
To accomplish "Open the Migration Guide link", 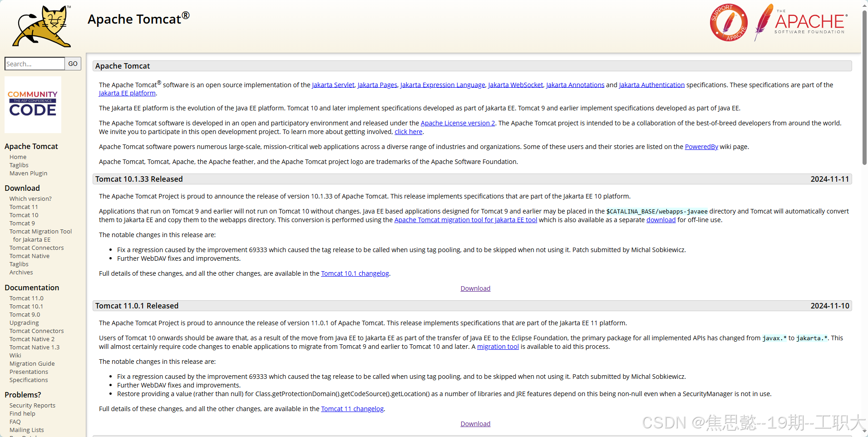I will (32, 363).
